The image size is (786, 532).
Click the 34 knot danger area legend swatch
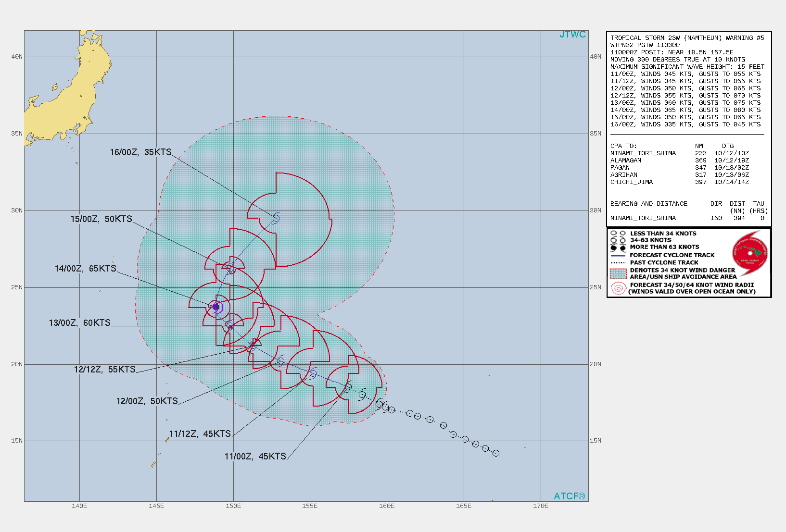pos(618,273)
